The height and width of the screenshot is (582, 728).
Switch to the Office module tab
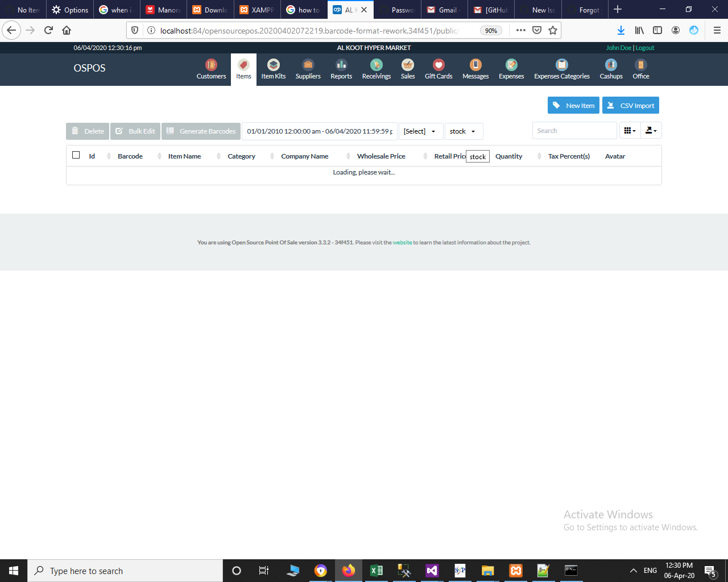click(640, 69)
